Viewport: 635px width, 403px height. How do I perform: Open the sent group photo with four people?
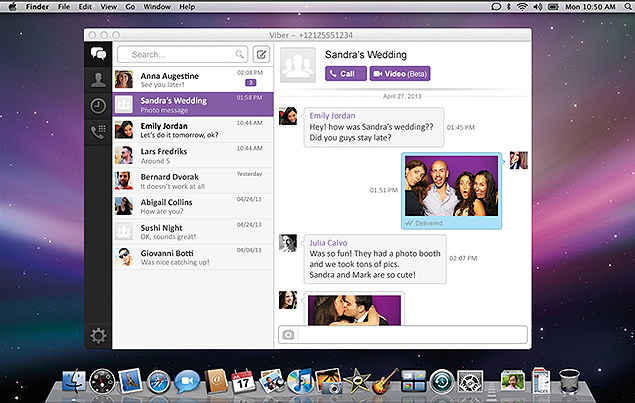click(x=451, y=186)
